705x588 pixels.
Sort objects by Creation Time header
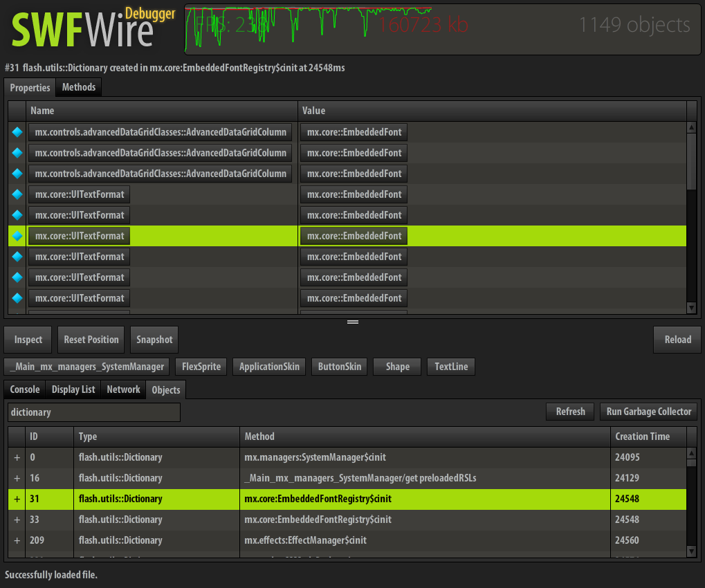tap(648, 437)
